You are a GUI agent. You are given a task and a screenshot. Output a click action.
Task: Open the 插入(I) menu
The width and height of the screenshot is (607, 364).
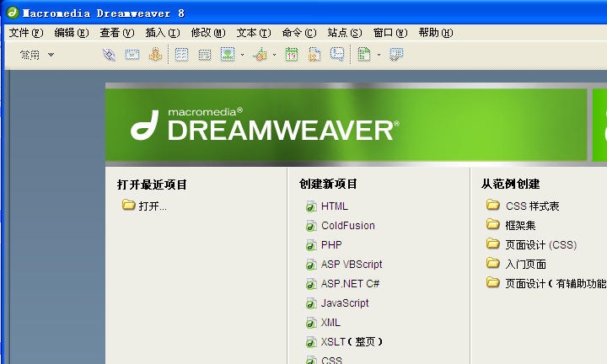[163, 33]
